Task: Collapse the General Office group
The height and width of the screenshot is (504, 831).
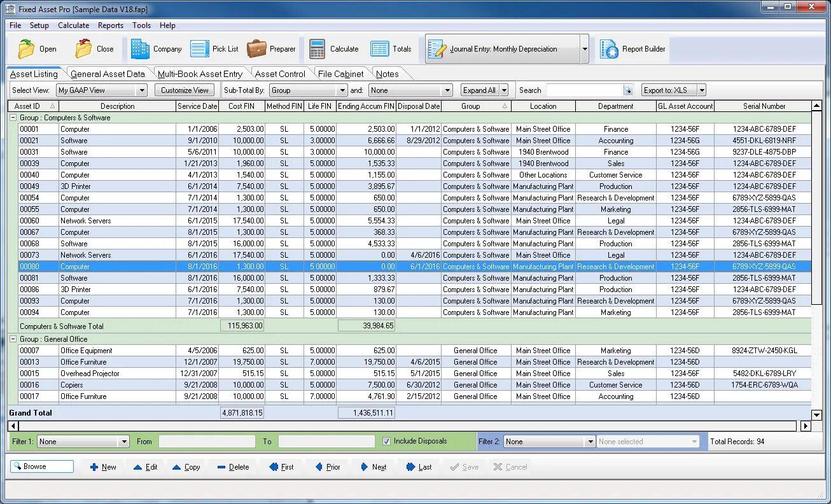Action: coord(13,339)
